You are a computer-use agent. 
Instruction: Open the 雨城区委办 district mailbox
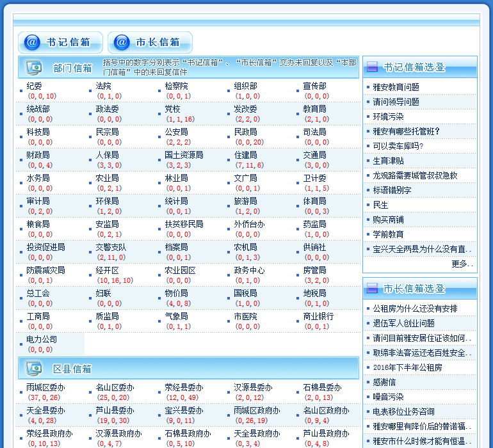pyautogui.click(x=45, y=387)
